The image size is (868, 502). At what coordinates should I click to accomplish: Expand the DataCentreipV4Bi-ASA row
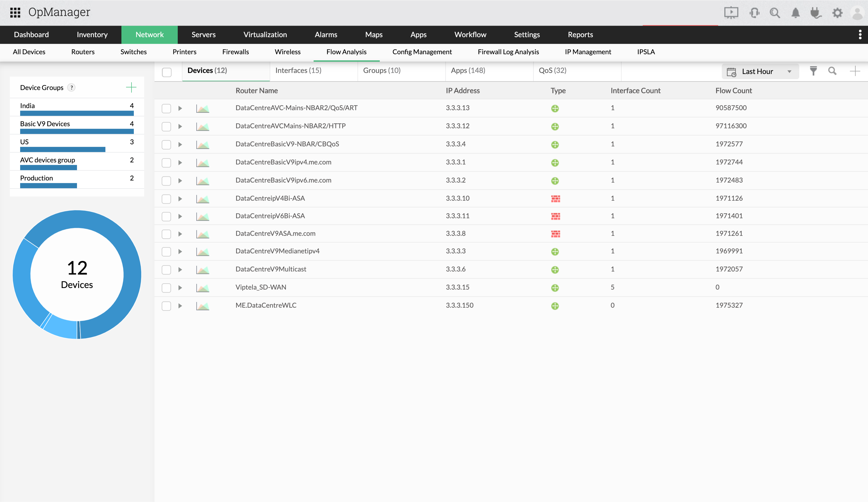tap(180, 199)
